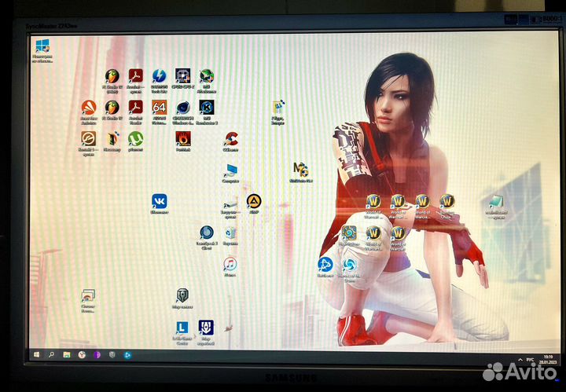The width and height of the screenshot is (566, 392).
Task: Open the green uTorrent desktop icon
Action: (x=135, y=139)
